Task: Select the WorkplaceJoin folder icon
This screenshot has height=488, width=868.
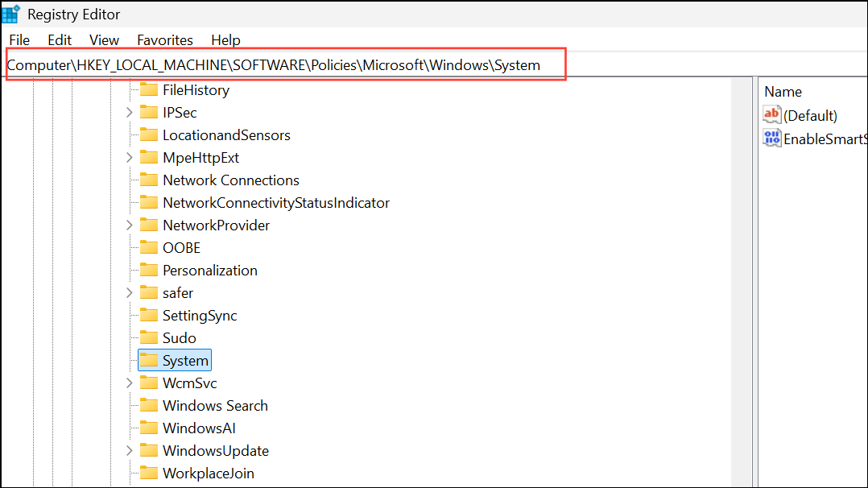Action: pyautogui.click(x=149, y=473)
